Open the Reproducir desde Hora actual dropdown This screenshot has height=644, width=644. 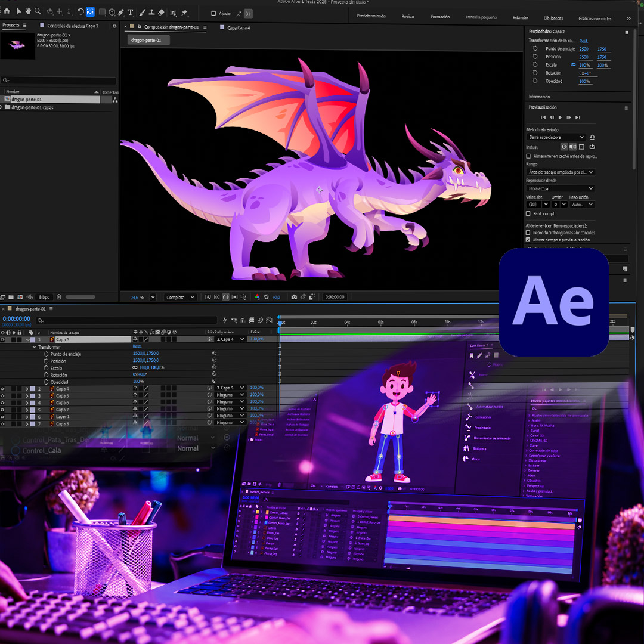[x=560, y=188]
